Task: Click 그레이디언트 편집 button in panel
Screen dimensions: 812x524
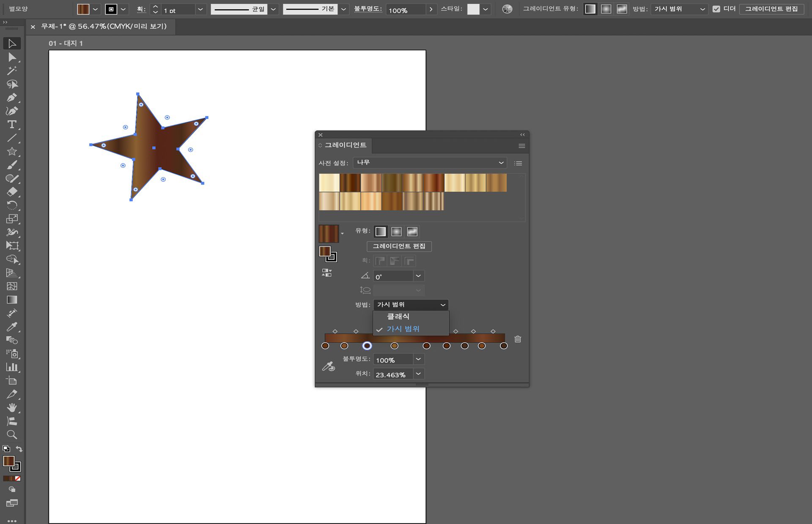Action: click(399, 246)
